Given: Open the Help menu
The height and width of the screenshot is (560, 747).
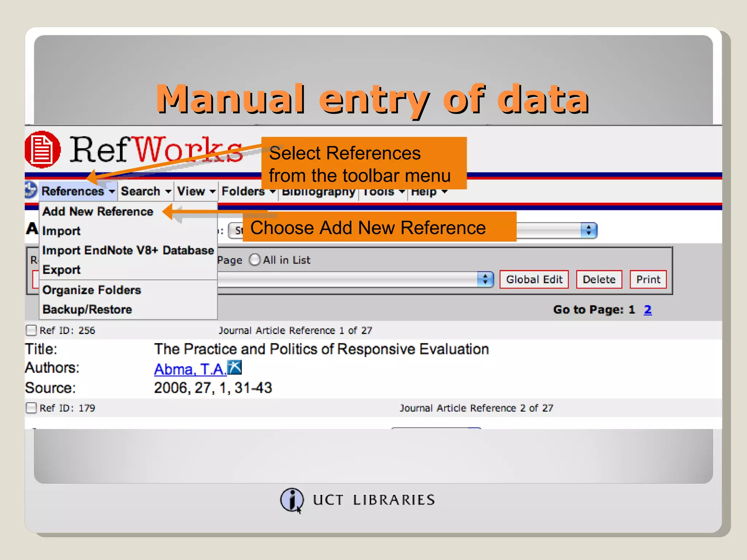Looking at the screenshot, I should click(x=429, y=192).
